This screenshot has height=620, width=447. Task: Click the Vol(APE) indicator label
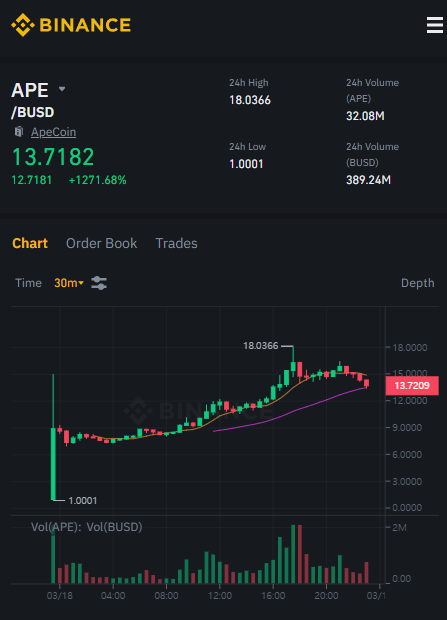[x=56, y=527]
